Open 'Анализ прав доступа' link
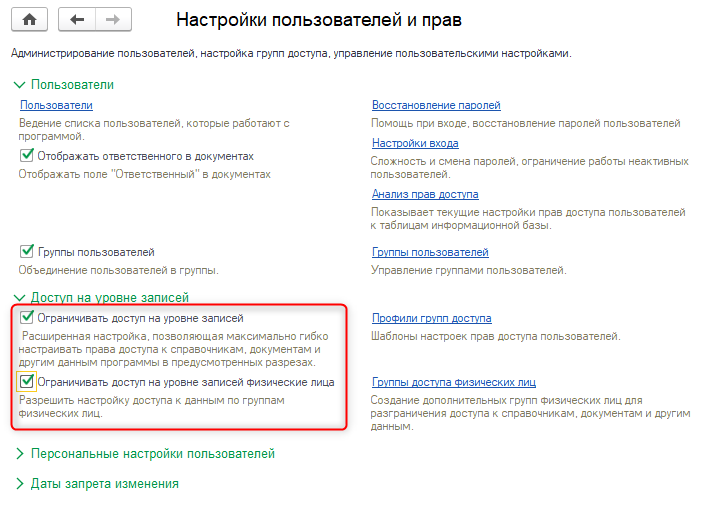Viewport: 722px width, 506px height. click(x=425, y=194)
